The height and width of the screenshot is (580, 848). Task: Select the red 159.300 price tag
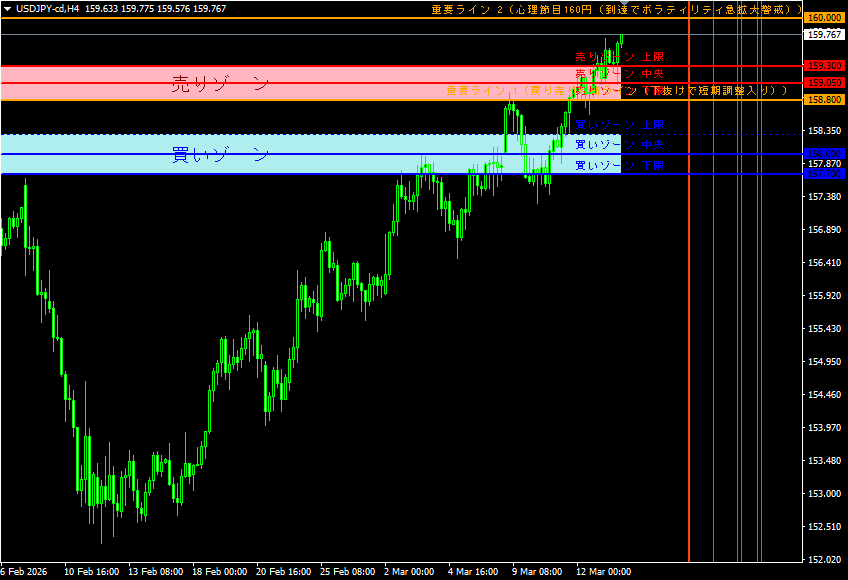(x=825, y=66)
